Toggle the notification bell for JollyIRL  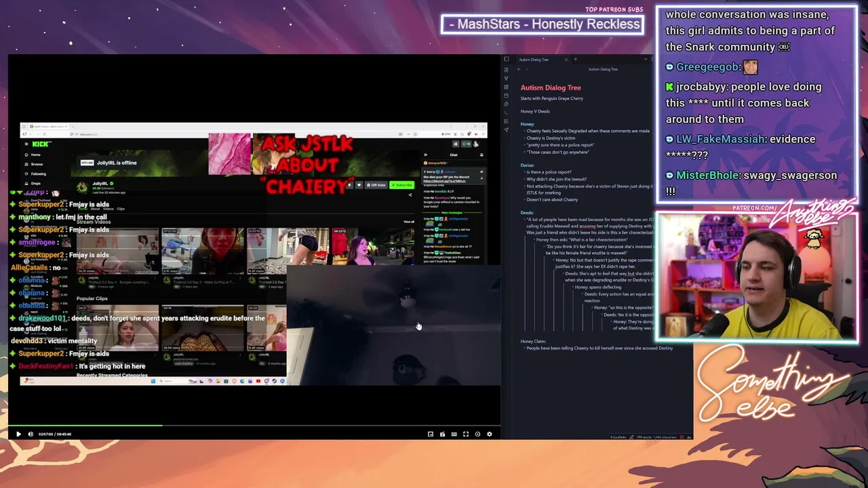click(350, 185)
